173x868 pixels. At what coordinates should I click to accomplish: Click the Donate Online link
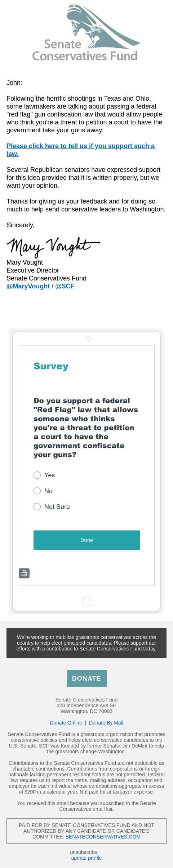point(66,722)
